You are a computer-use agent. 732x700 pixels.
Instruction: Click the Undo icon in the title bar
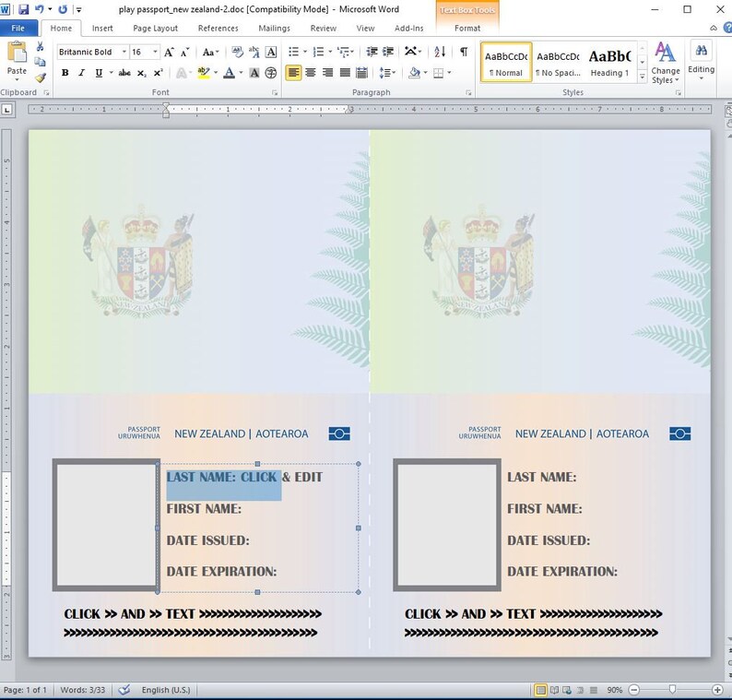pyautogui.click(x=40, y=9)
